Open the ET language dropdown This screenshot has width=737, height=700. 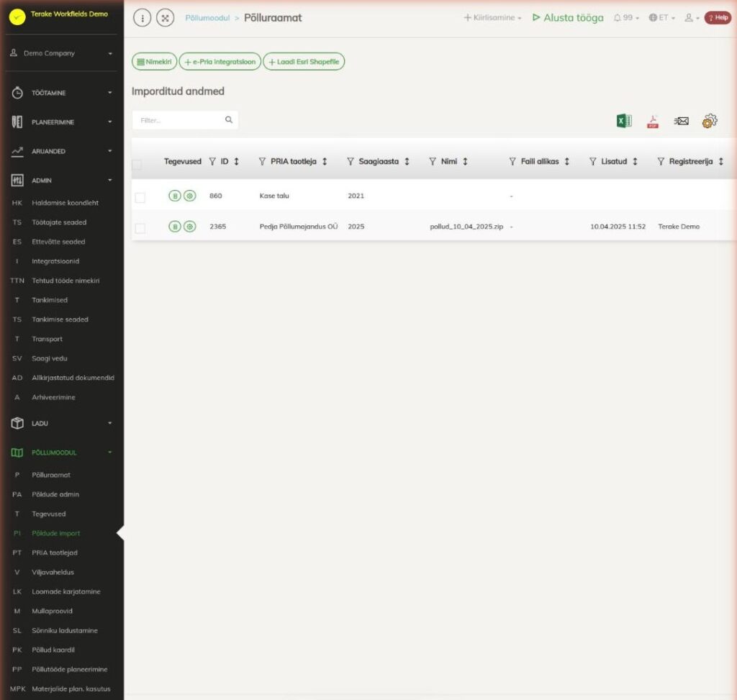[662, 18]
